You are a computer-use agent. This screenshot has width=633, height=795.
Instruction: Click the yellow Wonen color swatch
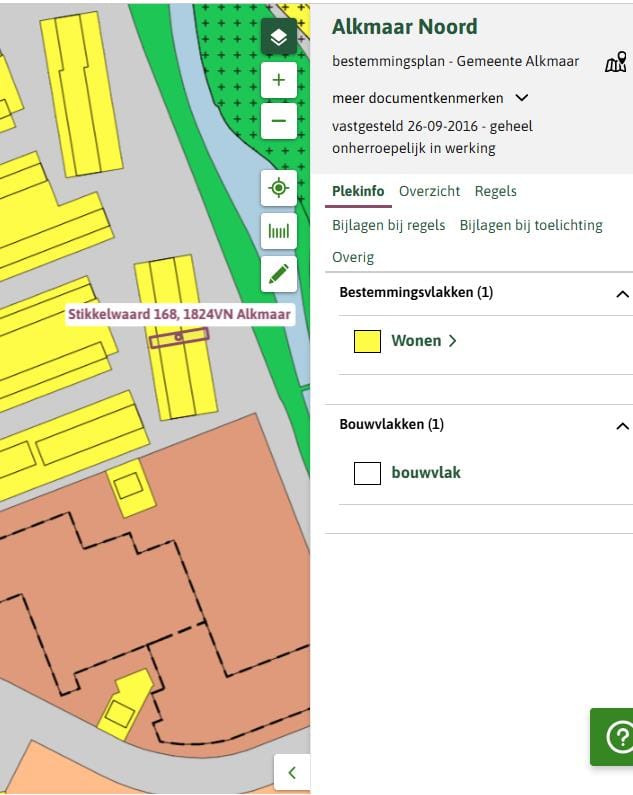click(367, 341)
